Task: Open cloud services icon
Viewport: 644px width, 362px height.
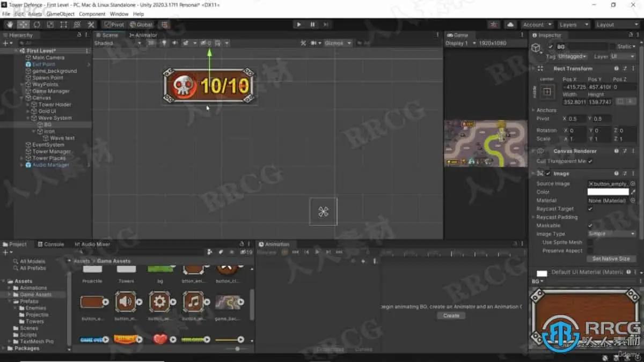Action: 510,24
